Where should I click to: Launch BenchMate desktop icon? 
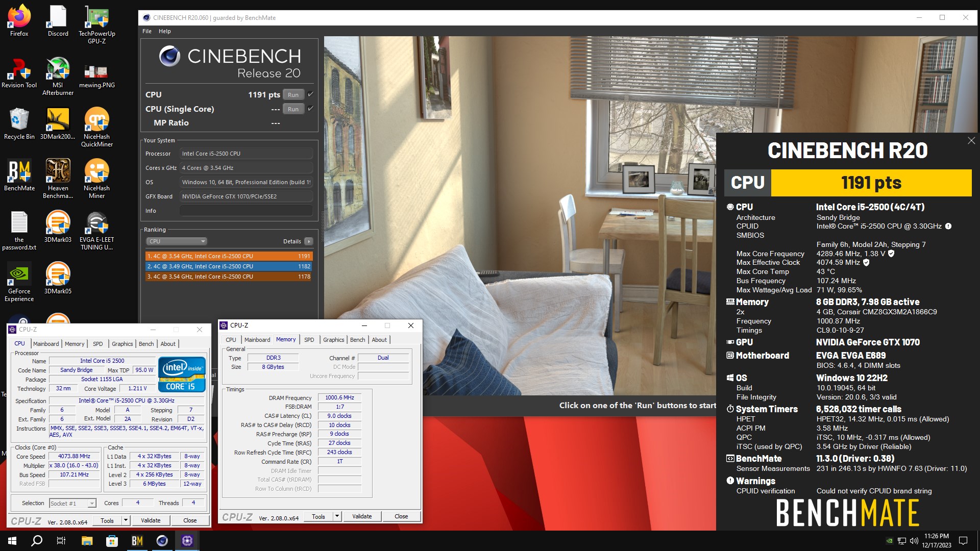[x=19, y=176]
